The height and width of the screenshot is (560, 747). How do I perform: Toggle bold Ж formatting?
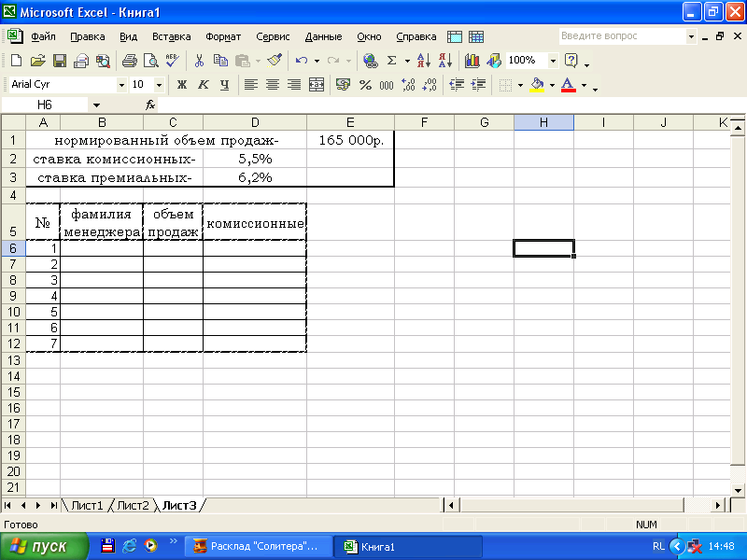(x=181, y=85)
